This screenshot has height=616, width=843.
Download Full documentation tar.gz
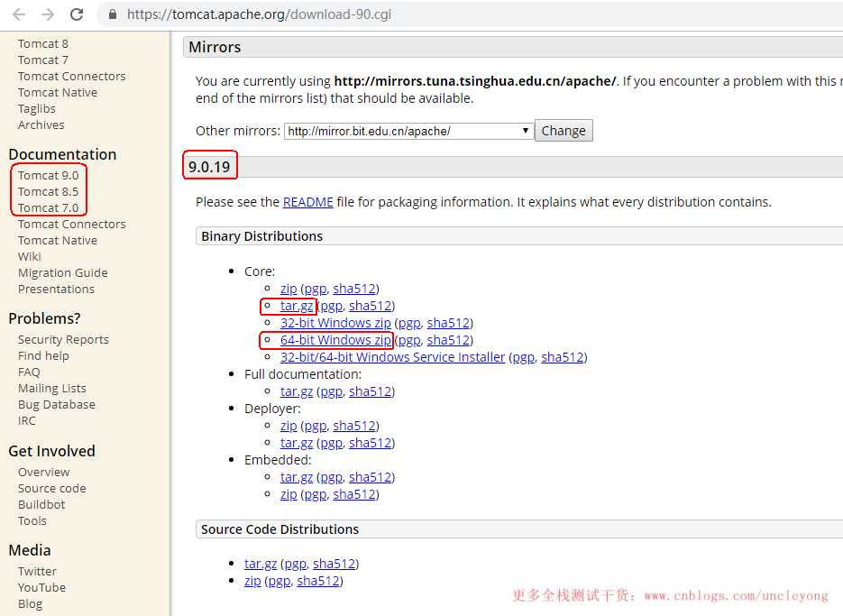(x=297, y=391)
